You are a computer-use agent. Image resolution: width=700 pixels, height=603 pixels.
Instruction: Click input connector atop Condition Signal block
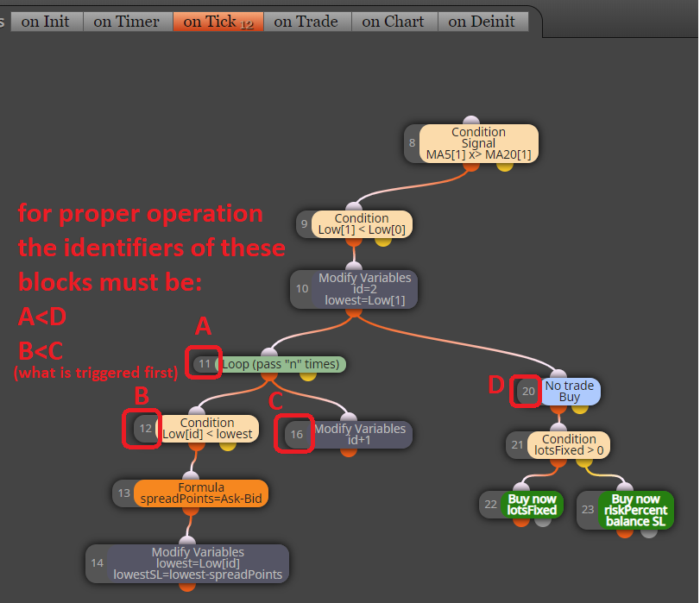click(471, 121)
